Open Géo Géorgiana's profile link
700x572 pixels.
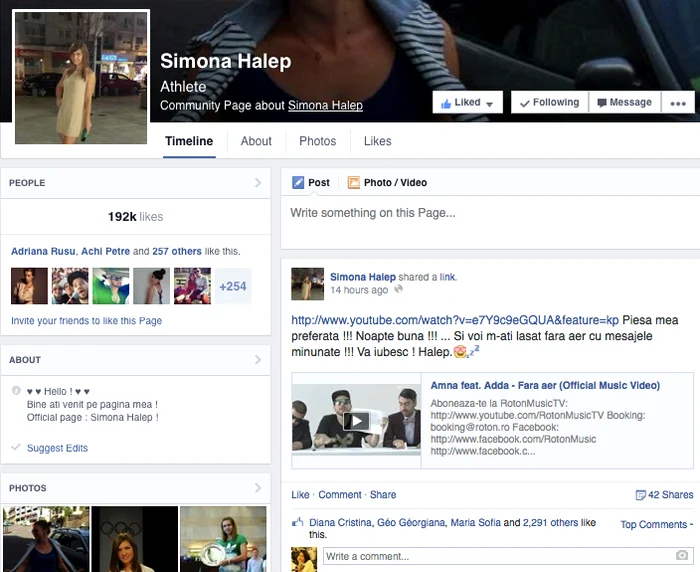coord(411,522)
